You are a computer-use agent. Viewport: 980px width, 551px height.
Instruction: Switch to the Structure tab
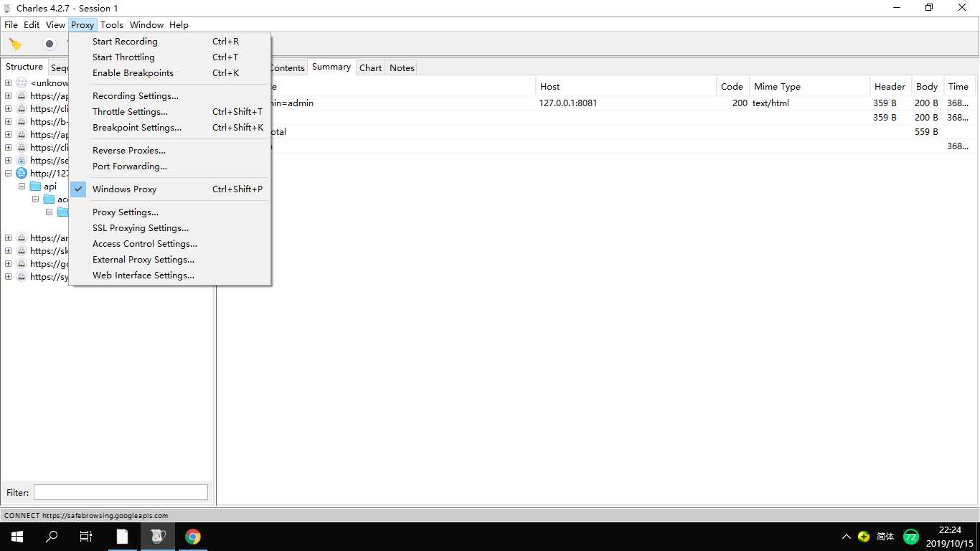pyautogui.click(x=24, y=67)
